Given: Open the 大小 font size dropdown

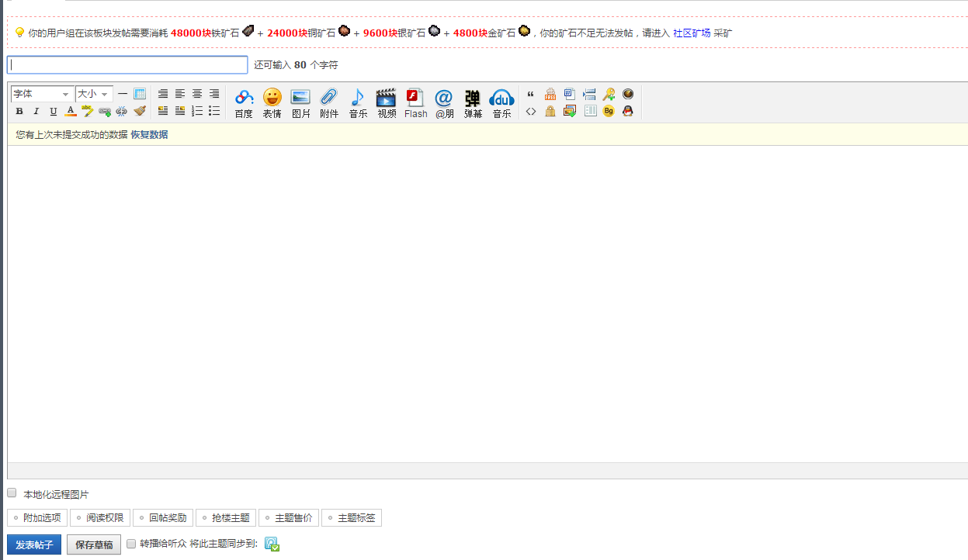Looking at the screenshot, I should coord(93,94).
